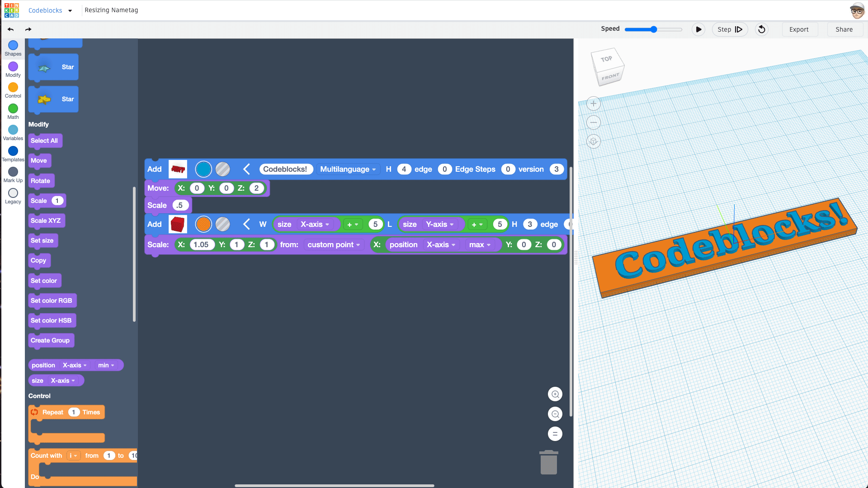Select the Shapes category in the sidebar
The image size is (868, 488).
13,47
